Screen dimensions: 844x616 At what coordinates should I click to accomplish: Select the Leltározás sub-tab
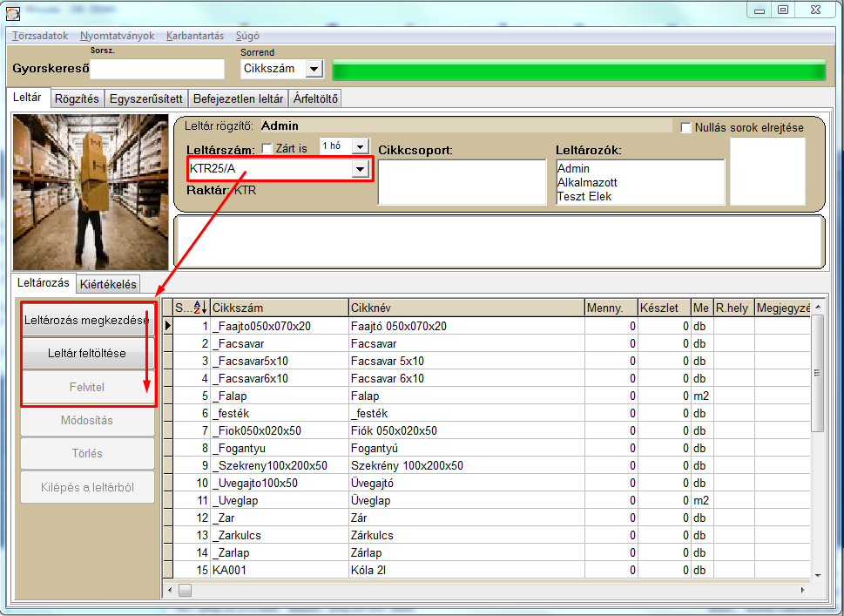(43, 282)
